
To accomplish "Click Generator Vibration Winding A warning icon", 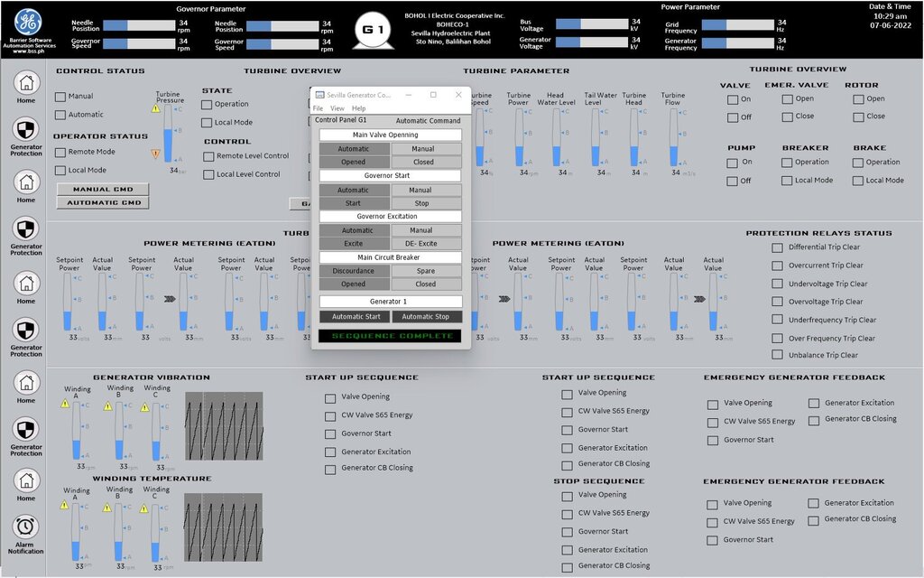I will [x=65, y=404].
